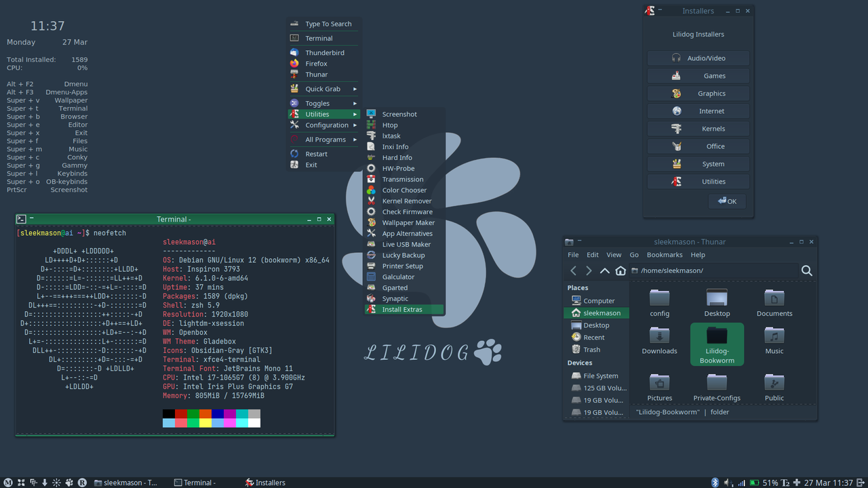
Task: Click Thunar search magnifier icon
Action: pos(806,270)
